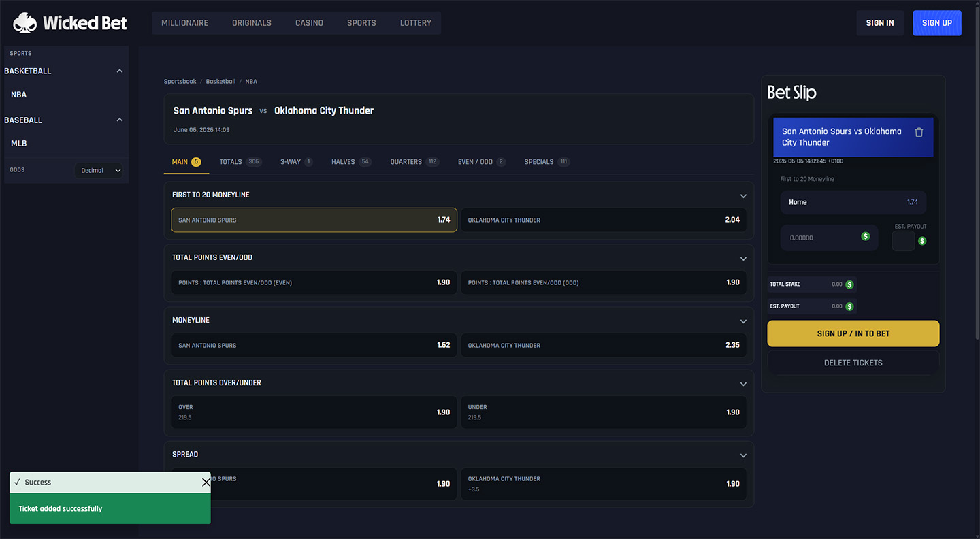Click the ticket header San Antonio Spurs vs Oklahoma
The width and height of the screenshot is (980, 539).
coord(853,137)
